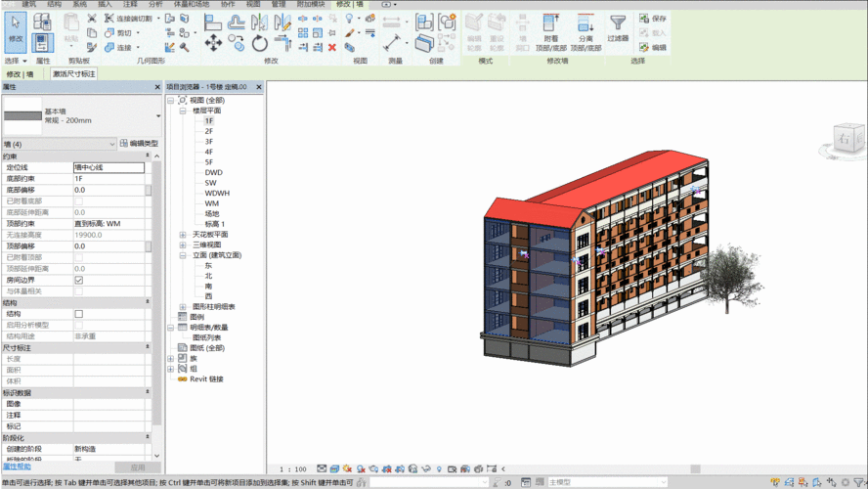Viewport: 868px width, 489px height.
Task: Select the Align tool in 修改 panel
Action: click(x=212, y=22)
